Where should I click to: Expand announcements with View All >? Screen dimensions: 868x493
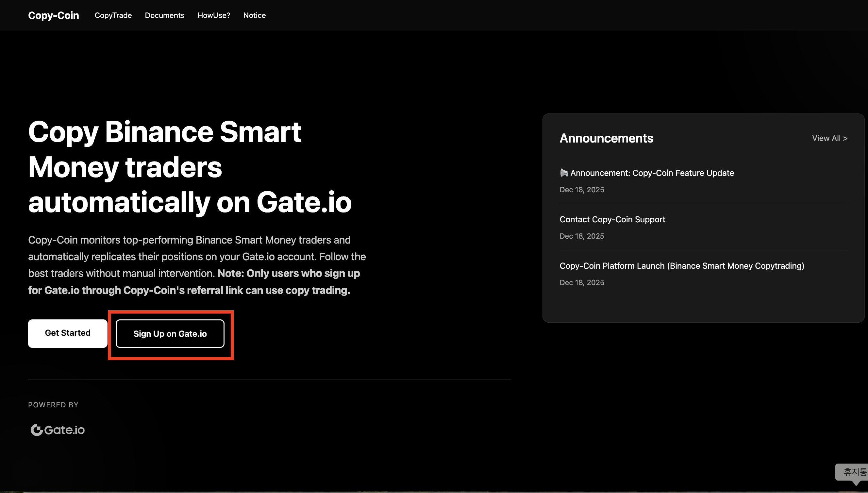[829, 138]
